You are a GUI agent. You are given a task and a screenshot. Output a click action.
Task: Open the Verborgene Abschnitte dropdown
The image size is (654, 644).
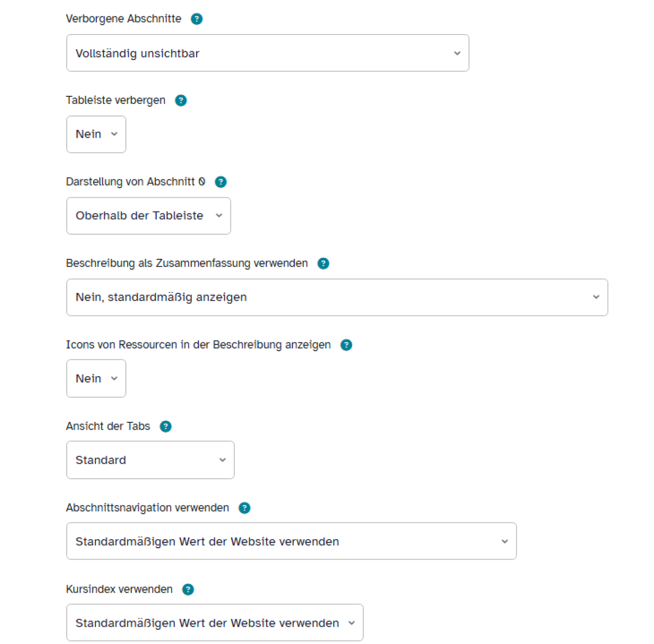268,53
